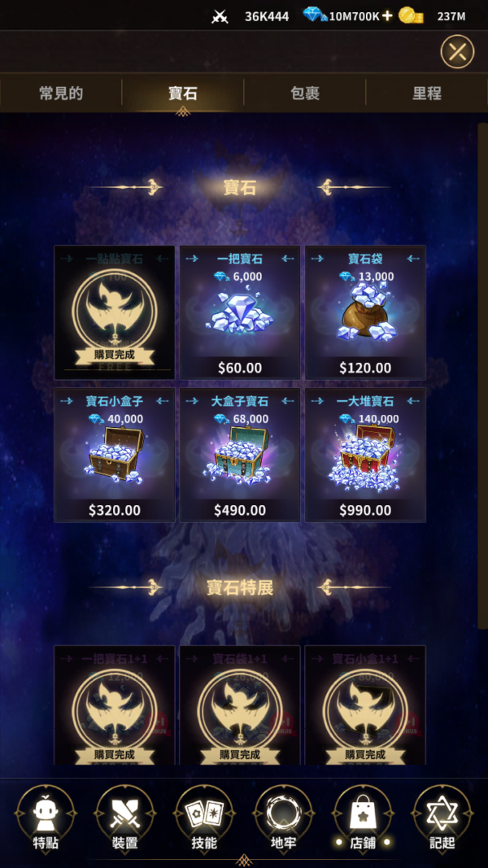Image resolution: width=488 pixels, height=868 pixels.
Task: Select 一大堆寶石 140,000 gems chest
Action: click(x=365, y=455)
